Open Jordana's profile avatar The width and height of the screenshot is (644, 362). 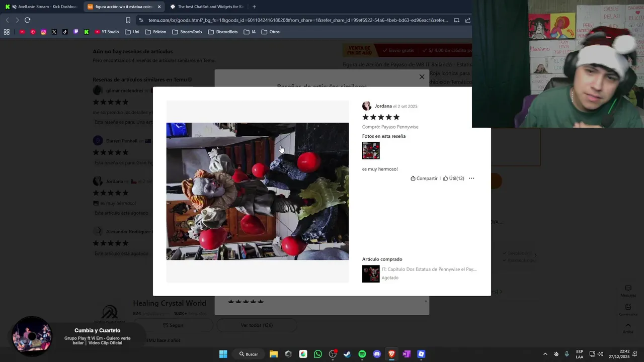(x=367, y=106)
